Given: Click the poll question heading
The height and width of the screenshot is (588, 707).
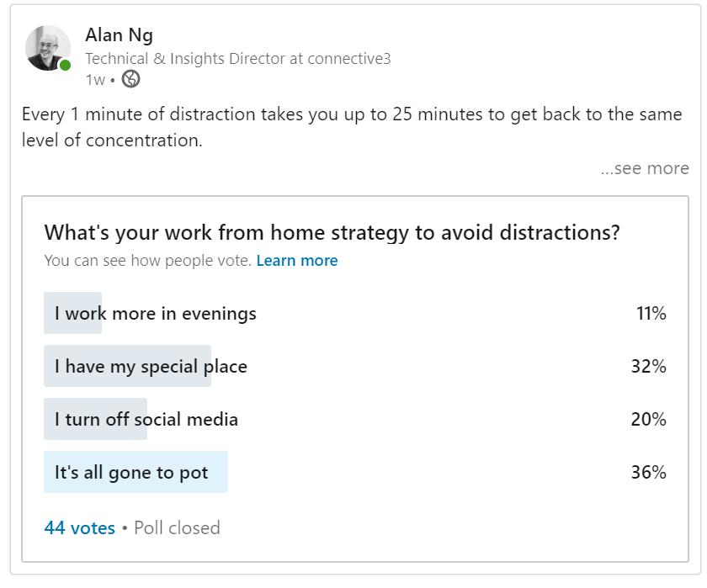Looking at the screenshot, I should pos(332,233).
